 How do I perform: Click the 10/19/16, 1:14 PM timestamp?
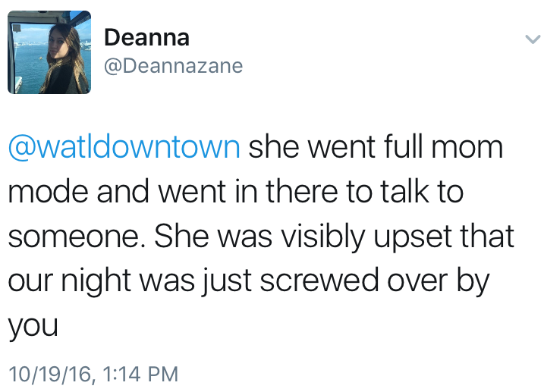click(x=93, y=373)
